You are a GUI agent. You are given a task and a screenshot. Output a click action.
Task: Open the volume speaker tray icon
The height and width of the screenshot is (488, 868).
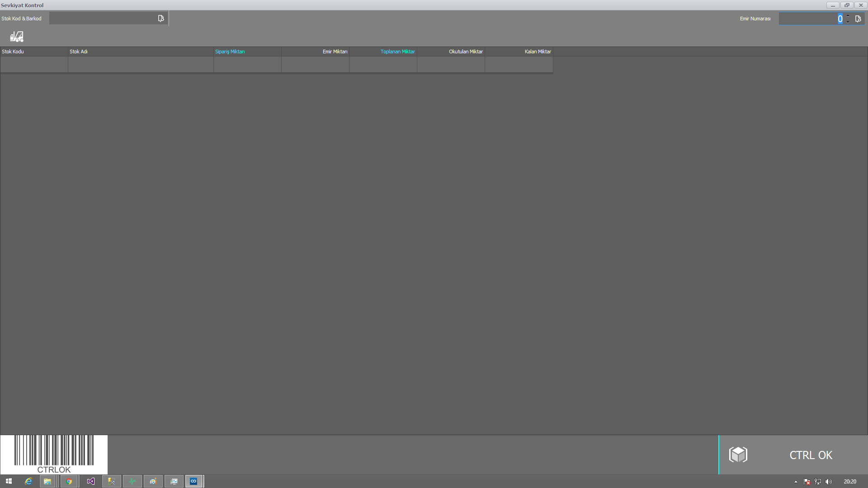coord(828,482)
